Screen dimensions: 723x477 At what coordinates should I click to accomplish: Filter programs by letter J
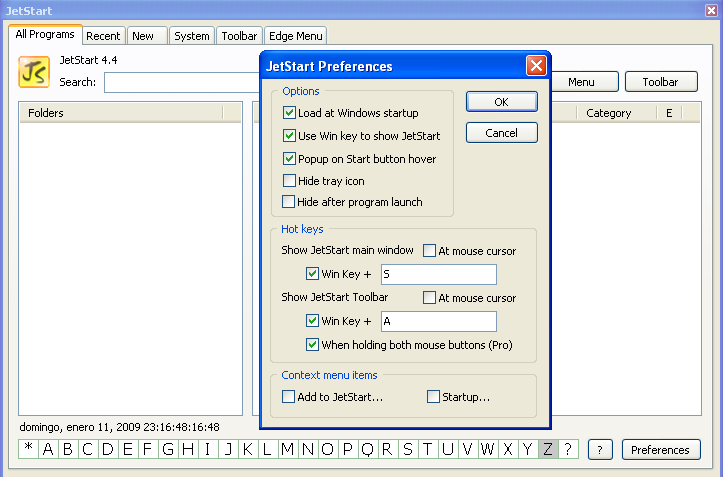[228, 449]
